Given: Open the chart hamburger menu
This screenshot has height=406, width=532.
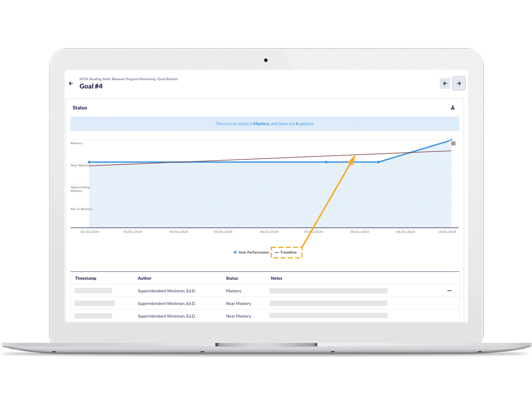Looking at the screenshot, I should (453, 144).
